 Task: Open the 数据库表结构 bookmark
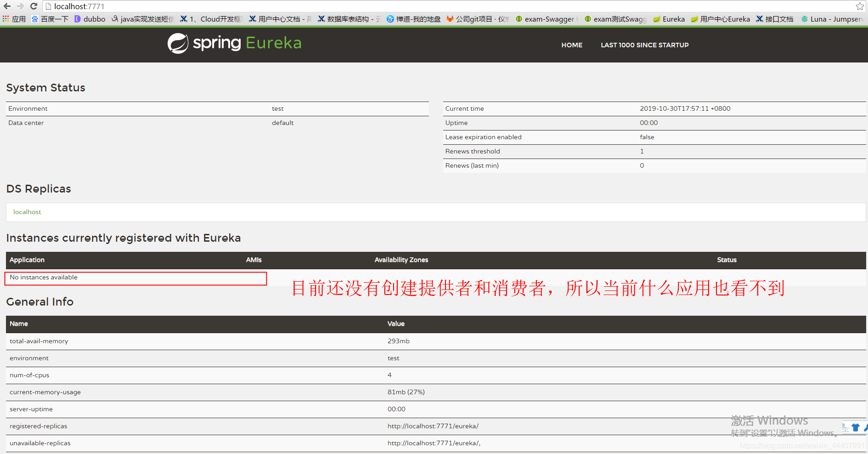(x=349, y=19)
